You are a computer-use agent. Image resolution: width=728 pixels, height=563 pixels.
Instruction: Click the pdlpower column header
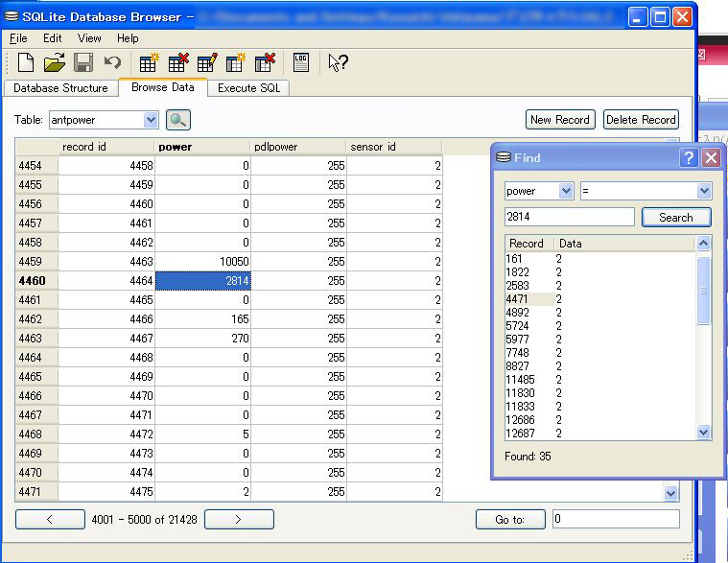tap(298, 147)
